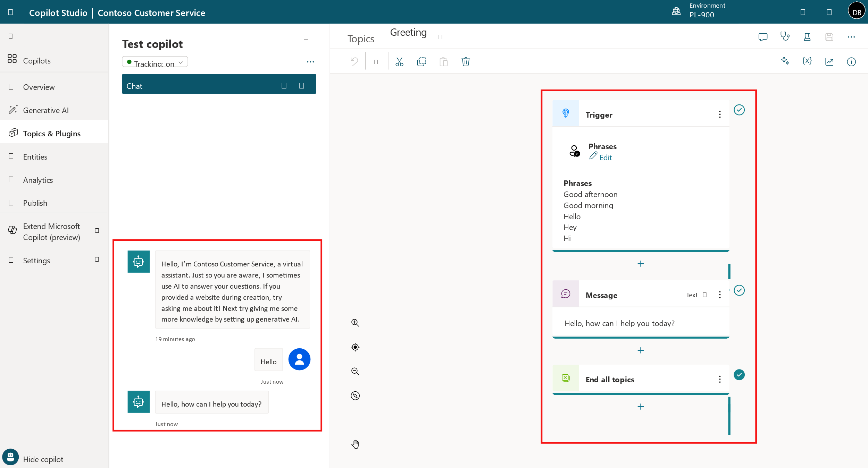Open Settings in the sidebar
The height and width of the screenshot is (468, 868).
tap(54, 261)
